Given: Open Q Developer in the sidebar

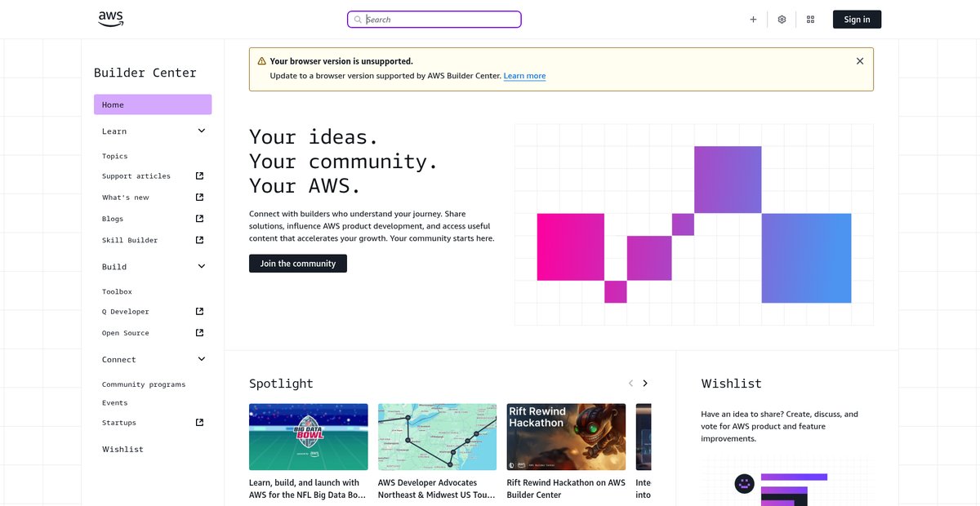Looking at the screenshot, I should tap(126, 312).
